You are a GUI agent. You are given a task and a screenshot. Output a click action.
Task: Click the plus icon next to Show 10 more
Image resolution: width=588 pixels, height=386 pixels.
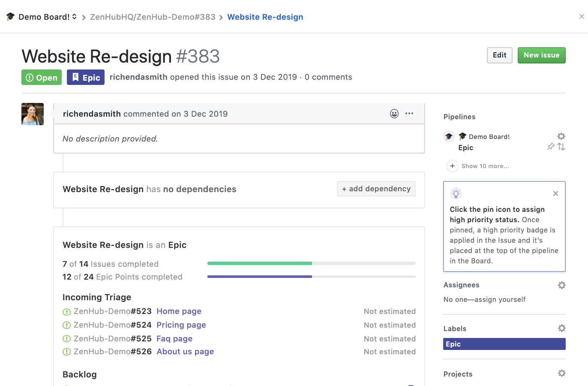(x=452, y=166)
